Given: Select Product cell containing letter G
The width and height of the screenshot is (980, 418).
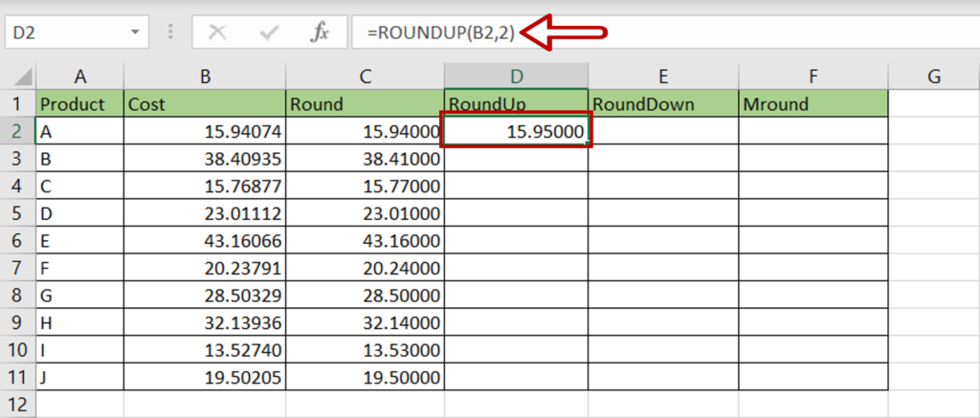Looking at the screenshot, I should (x=80, y=295).
